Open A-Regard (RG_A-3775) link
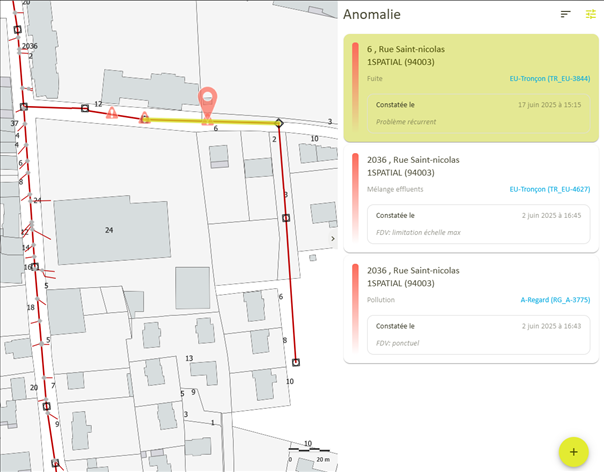Screen dimensions: 604x472 pyautogui.click(x=555, y=300)
